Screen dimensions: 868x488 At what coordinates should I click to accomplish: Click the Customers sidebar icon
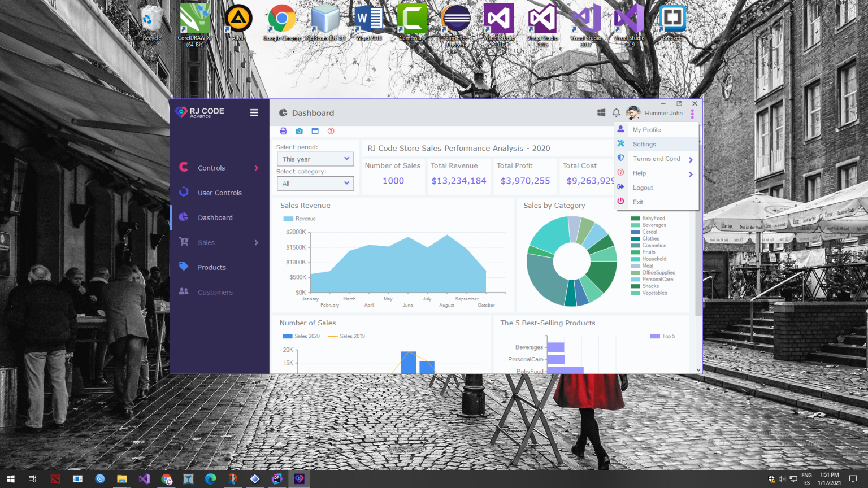coord(183,291)
